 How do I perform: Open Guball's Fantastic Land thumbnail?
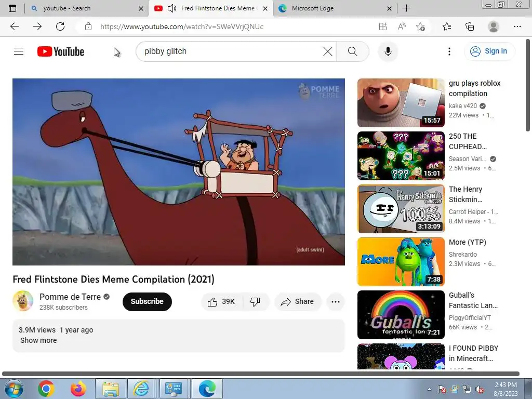click(x=401, y=314)
